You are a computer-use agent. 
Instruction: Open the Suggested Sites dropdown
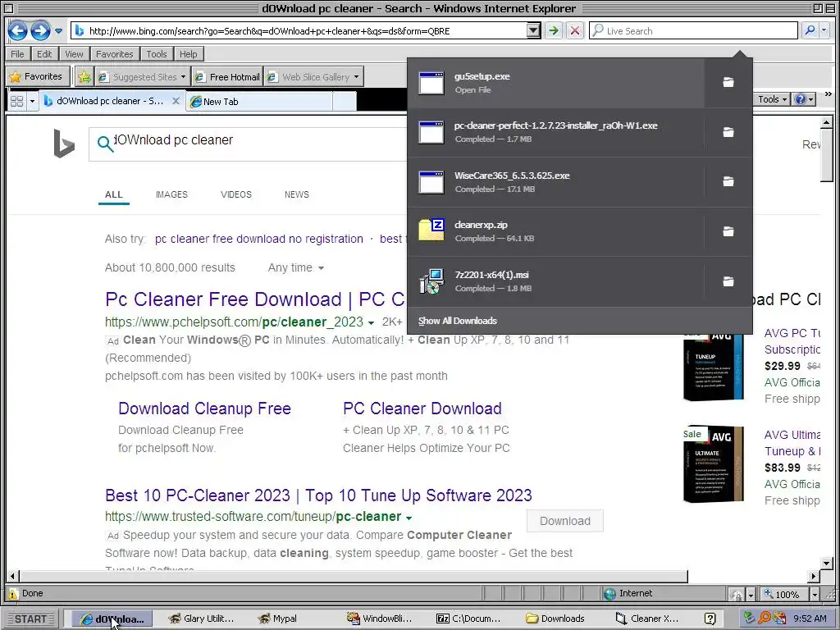(143, 77)
